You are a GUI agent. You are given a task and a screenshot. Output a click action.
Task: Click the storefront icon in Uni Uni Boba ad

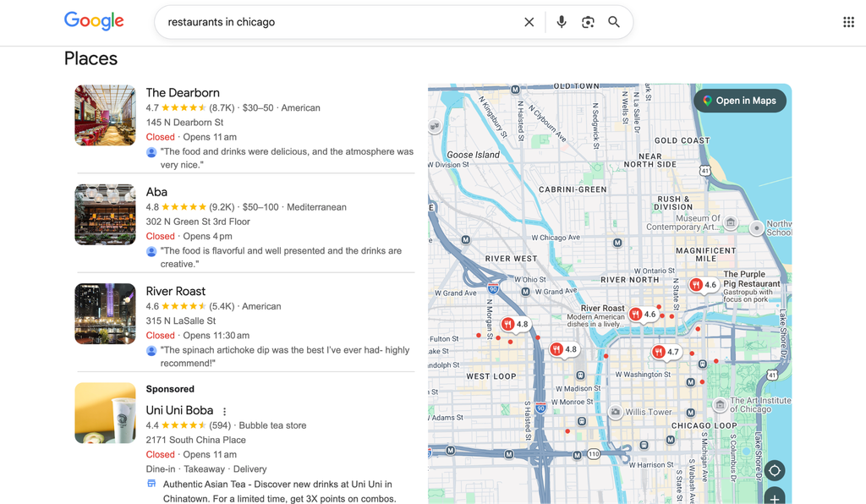(x=151, y=484)
